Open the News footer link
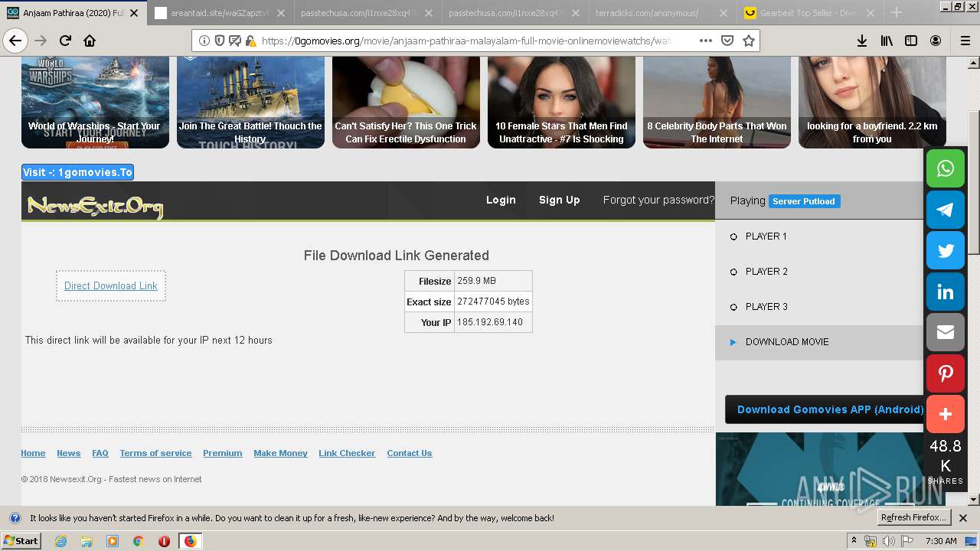The height and width of the screenshot is (551, 980). pyautogui.click(x=68, y=453)
